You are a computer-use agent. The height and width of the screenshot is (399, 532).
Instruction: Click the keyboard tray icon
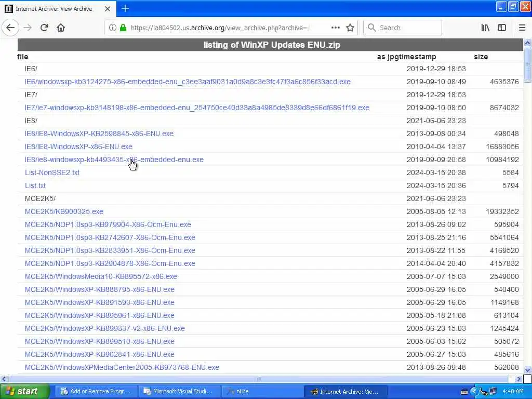[x=465, y=392]
